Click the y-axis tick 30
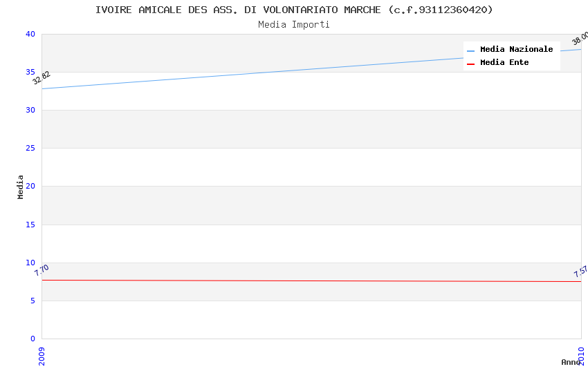The height and width of the screenshot is (380, 588). (30, 110)
